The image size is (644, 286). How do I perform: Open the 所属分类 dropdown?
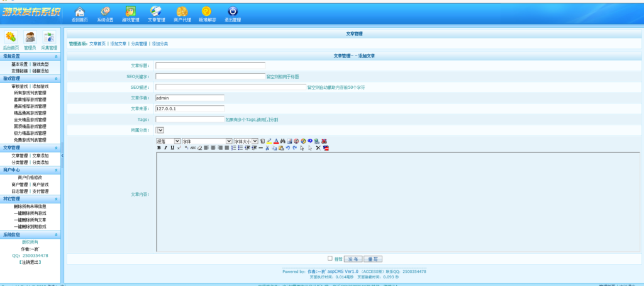160,130
